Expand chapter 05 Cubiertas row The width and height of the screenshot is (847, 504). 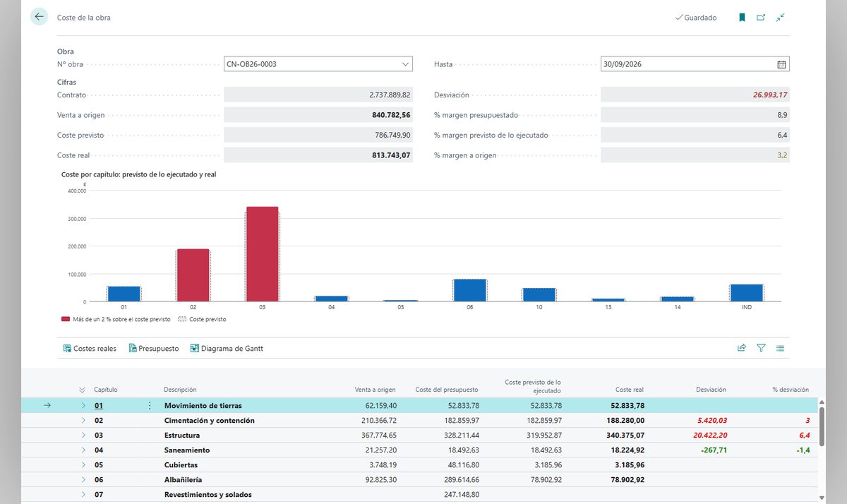[x=83, y=465]
